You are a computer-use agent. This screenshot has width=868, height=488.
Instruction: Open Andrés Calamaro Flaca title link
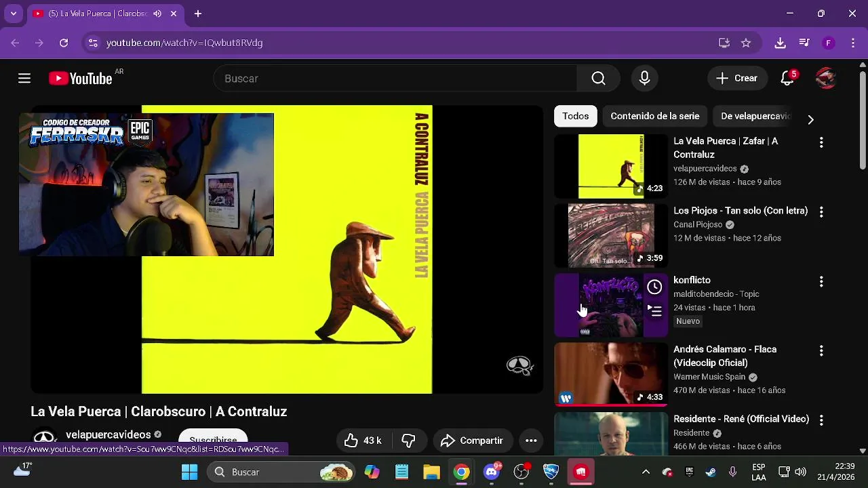click(x=725, y=356)
